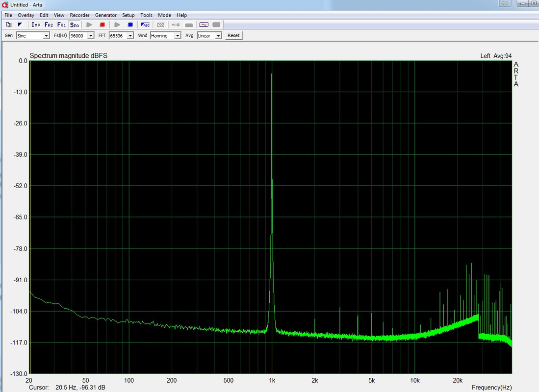Activate the SPA spectrum analyzer mode
The height and width of the screenshot is (392, 539).
point(74,24)
